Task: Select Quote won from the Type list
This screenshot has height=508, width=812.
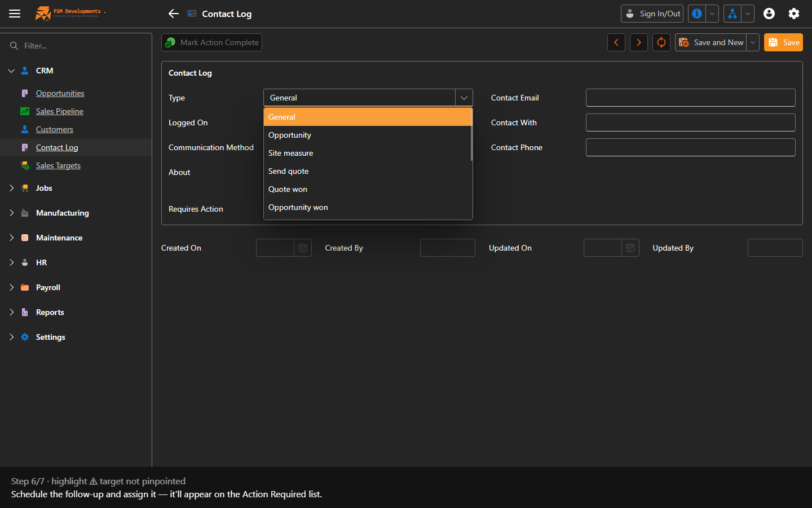Action: (367, 189)
